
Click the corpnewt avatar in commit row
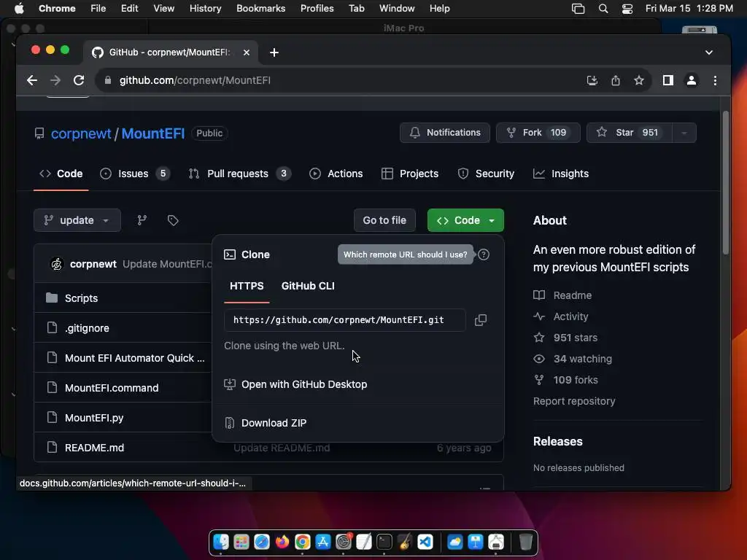pos(57,264)
